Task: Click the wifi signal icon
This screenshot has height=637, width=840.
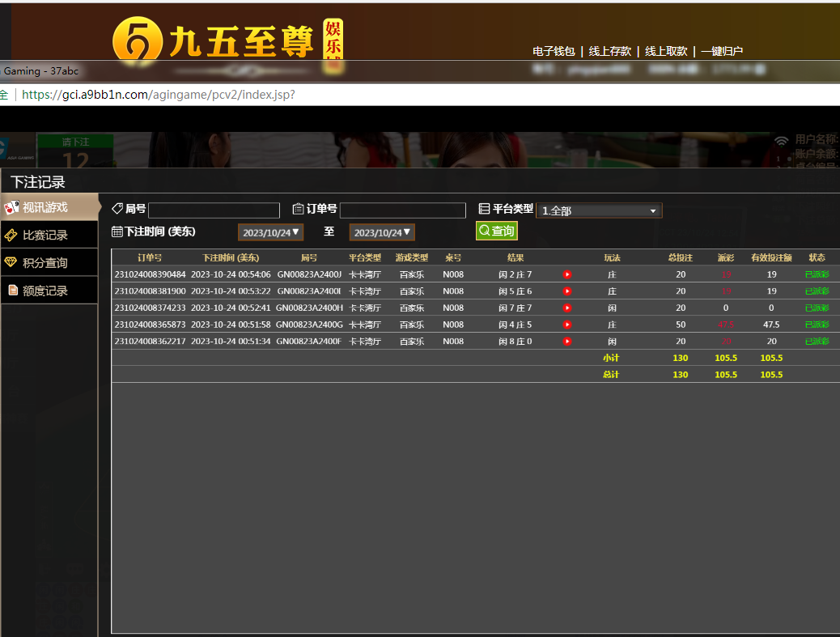Action: coord(782,141)
